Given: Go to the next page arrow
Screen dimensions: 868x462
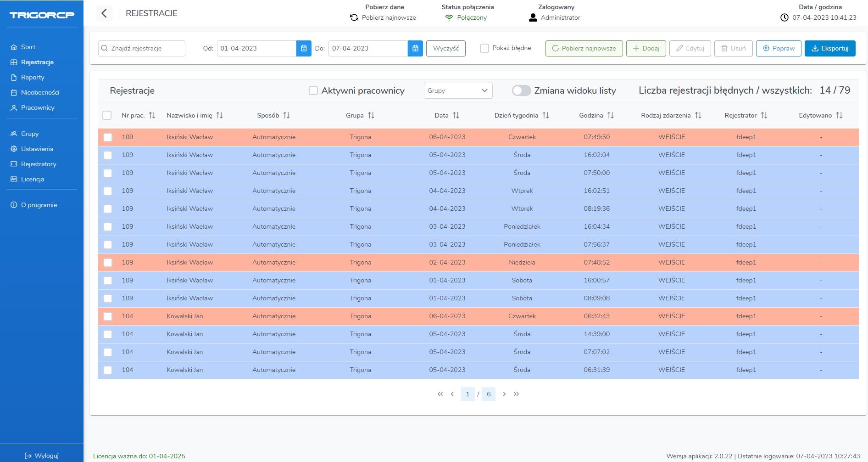Looking at the screenshot, I should (504, 394).
